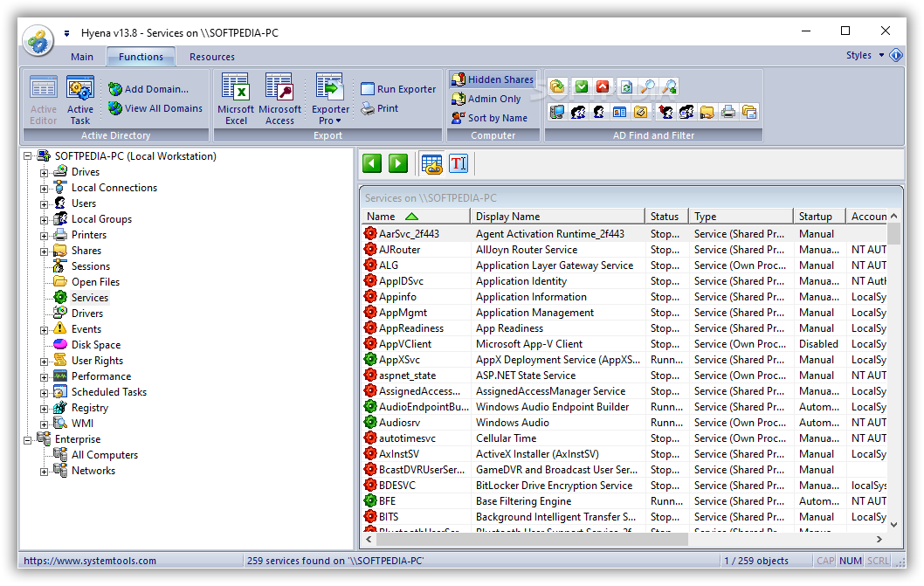Click the folders refresh icon in AD Find
This screenshot has width=924, height=586.
click(557, 87)
